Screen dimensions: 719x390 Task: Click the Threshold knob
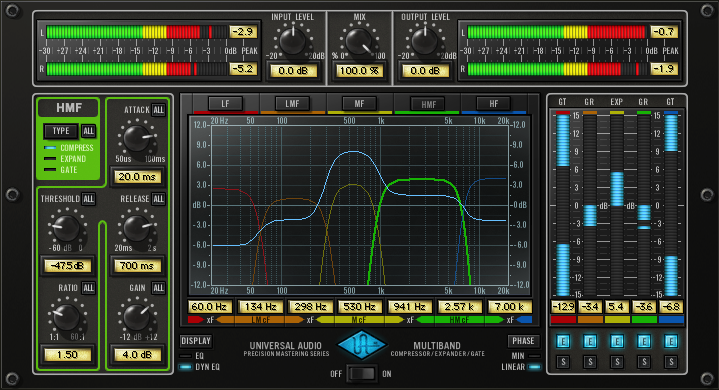(x=66, y=228)
